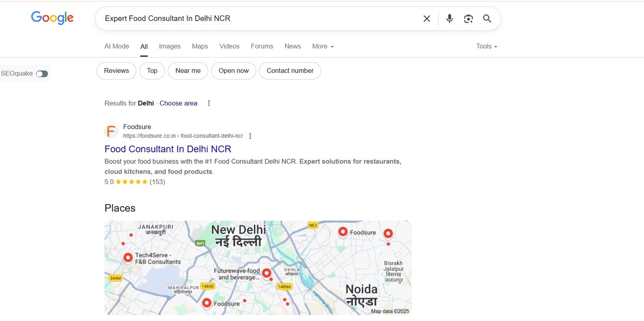Click the Janakpuri label on the map

click(x=156, y=230)
